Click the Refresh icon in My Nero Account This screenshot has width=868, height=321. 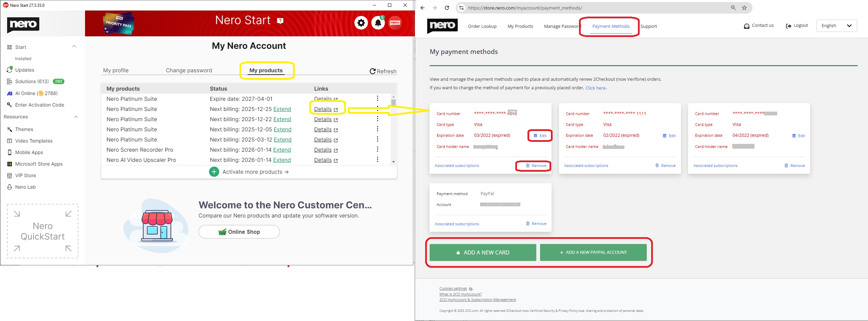coord(373,71)
